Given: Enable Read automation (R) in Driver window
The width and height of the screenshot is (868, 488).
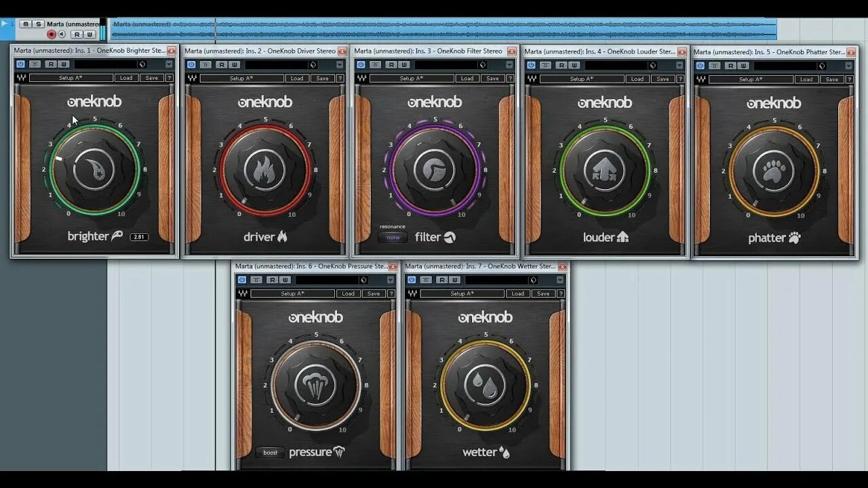Looking at the screenshot, I should tap(221, 64).
